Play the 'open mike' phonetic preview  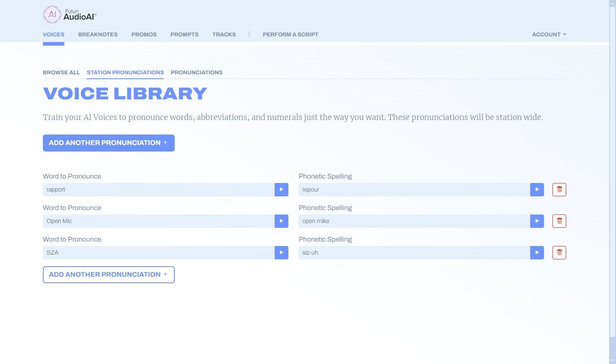click(x=537, y=221)
